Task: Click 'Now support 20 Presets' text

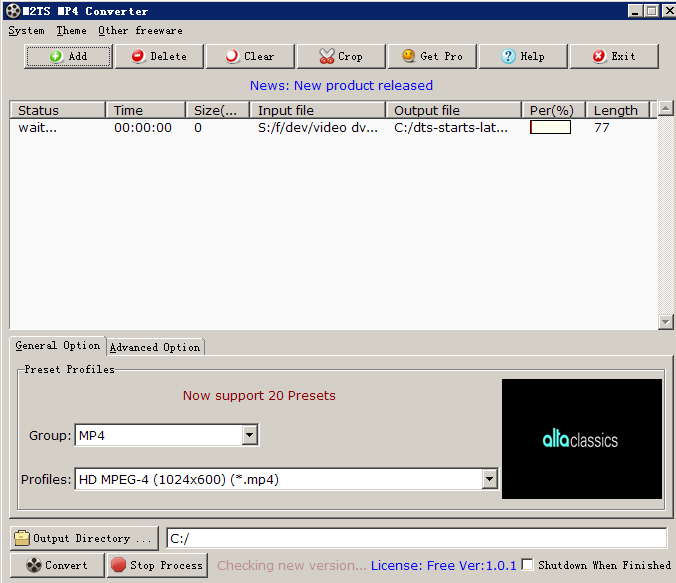Action: point(259,395)
